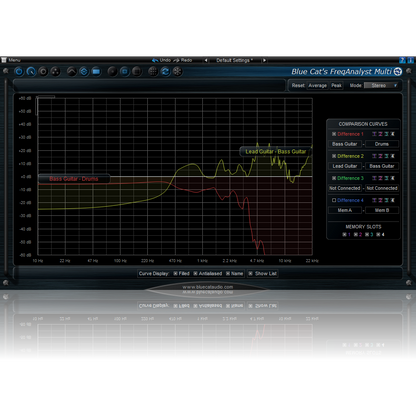Open the www.bluecataudio.com link
The width and height of the screenshot is (416, 416).
[208, 287]
